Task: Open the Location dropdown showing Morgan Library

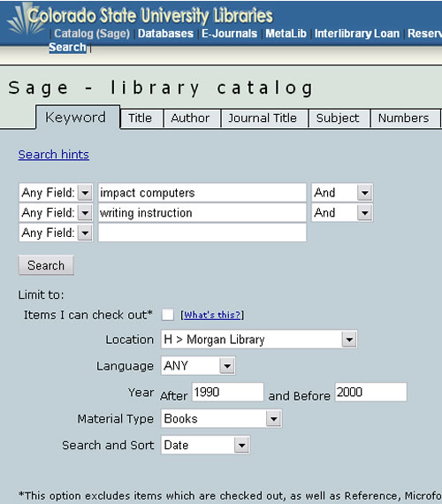Action: click(x=259, y=340)
